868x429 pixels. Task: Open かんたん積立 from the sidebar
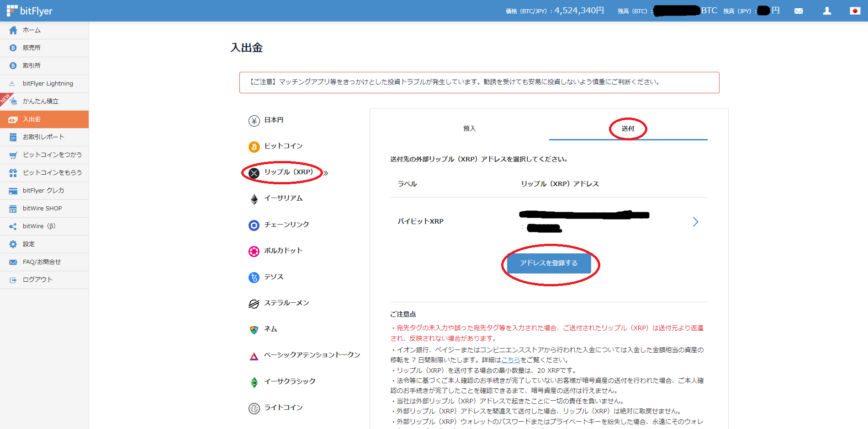coord(44,102)
